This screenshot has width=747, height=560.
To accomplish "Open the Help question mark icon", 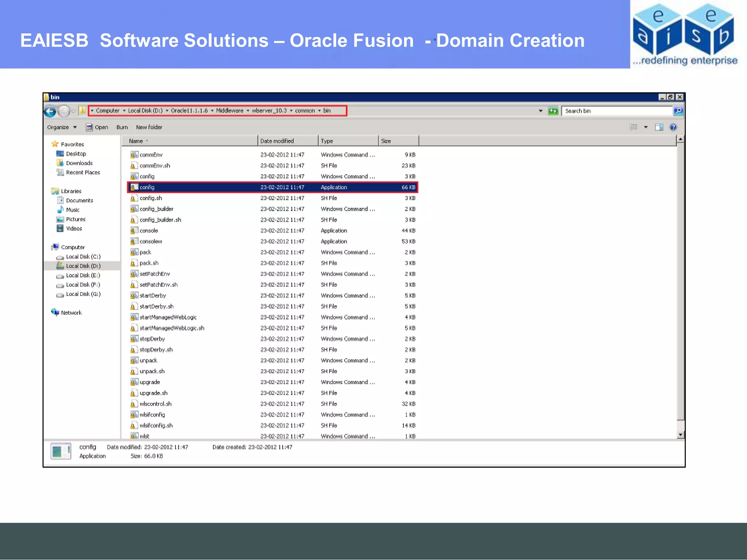I will [x=673, y=127].
